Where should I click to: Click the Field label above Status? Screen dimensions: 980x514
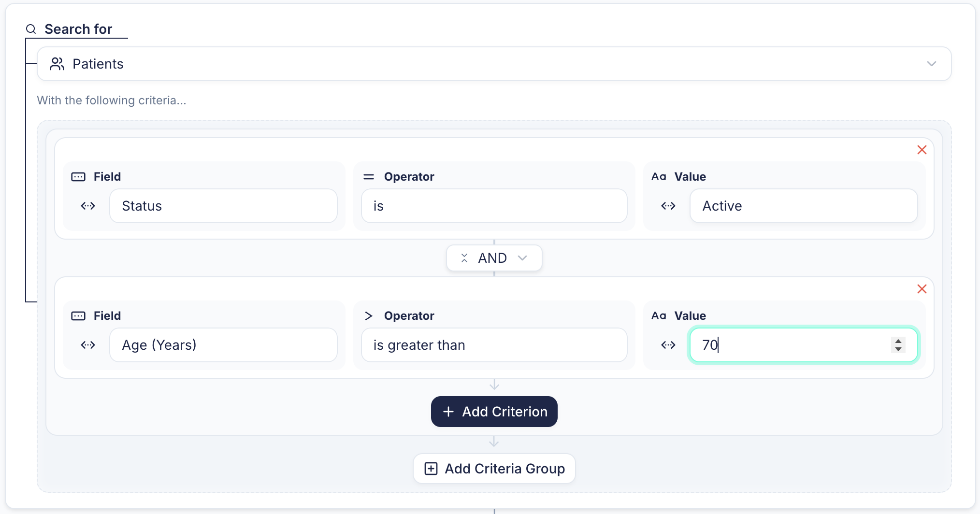(x=107, y=177)
